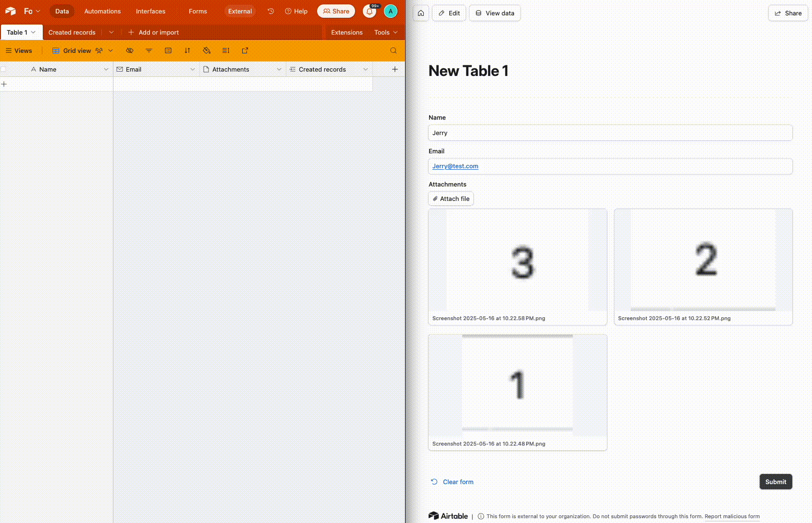The width and height of the screenshot is (812, 523).
Task: Open the filter icon in toolbar
Action: 149,50
